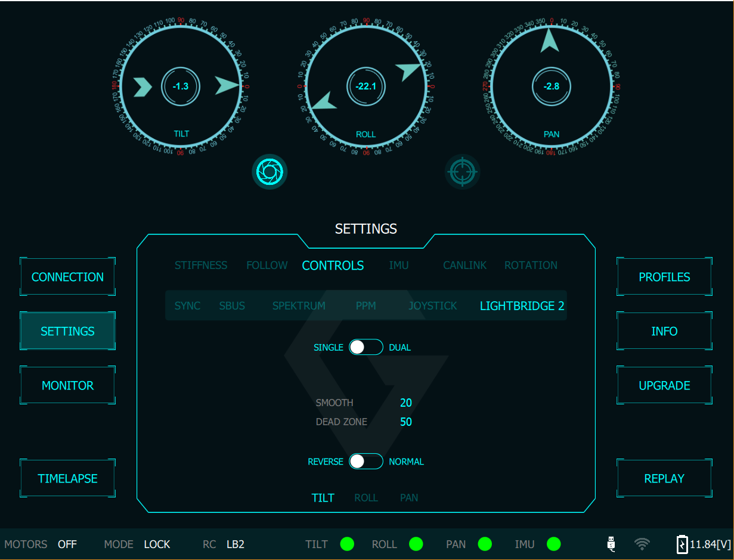Image resolution: width=734 pixels, height=560 pixels.
Task: Toggle the Reverse/Normal direction switch
Action: pos(366,462)
